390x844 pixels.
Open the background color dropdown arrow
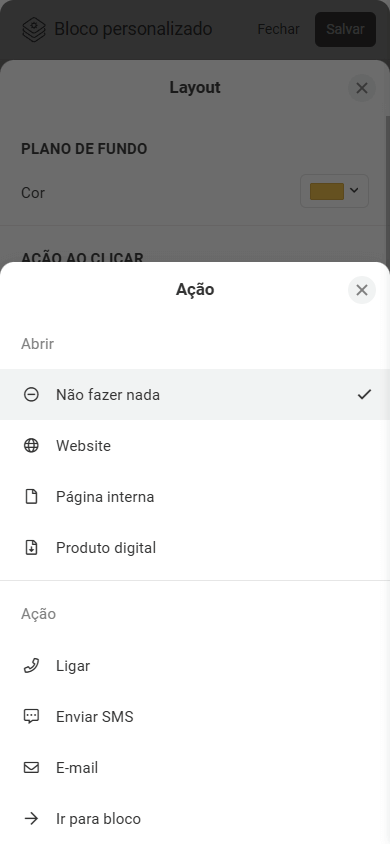click(354, 190)
